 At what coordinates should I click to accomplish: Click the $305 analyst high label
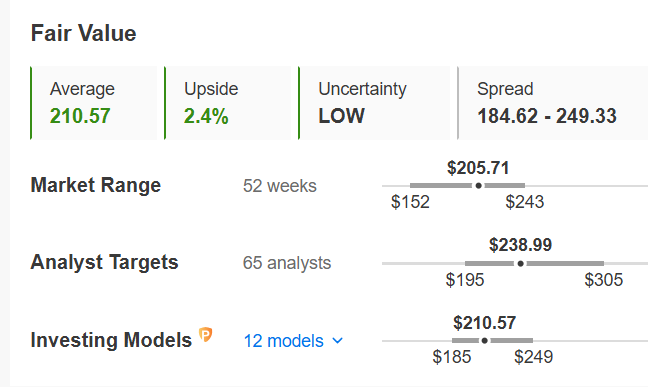tap(603, 280)
